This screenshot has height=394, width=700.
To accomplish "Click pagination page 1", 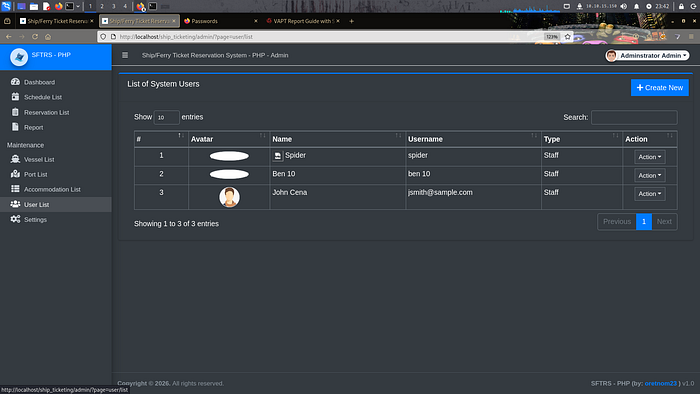I will pos(644,222).
